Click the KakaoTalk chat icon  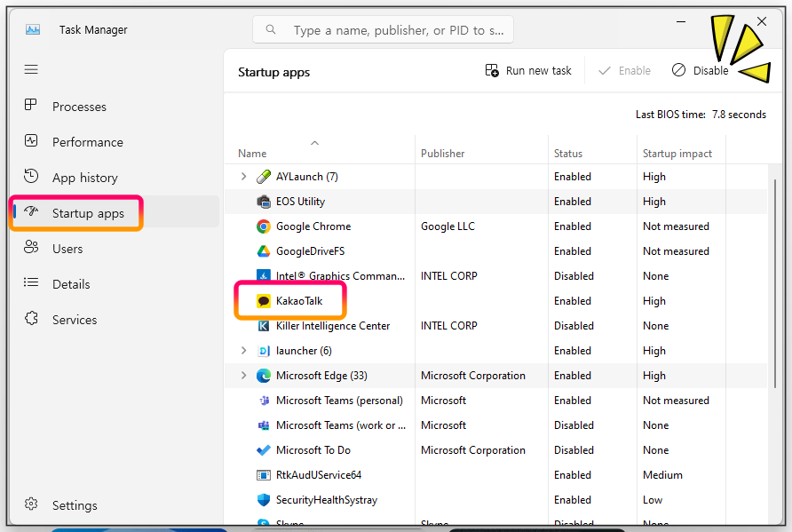(x=264, y=301)
